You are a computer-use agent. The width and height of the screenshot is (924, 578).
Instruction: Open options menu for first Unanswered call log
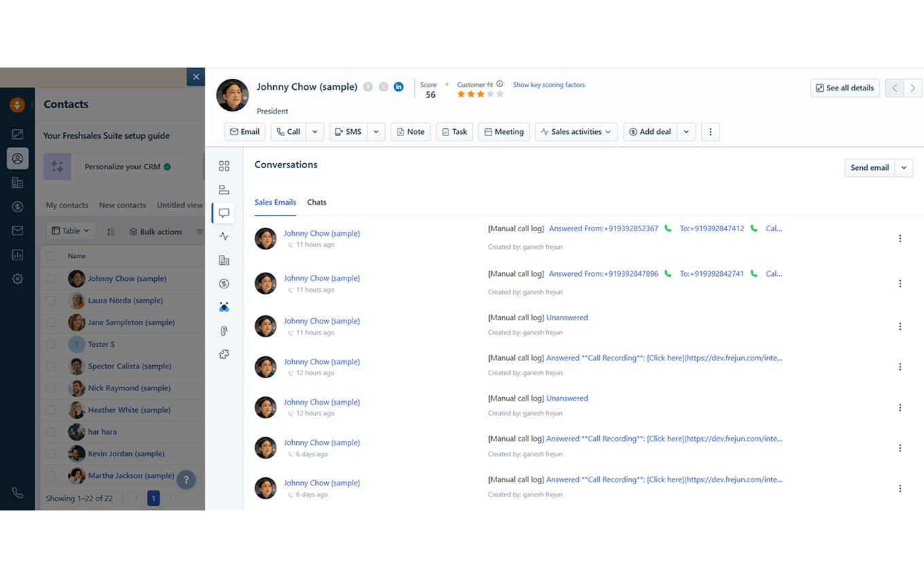[900, 326]
